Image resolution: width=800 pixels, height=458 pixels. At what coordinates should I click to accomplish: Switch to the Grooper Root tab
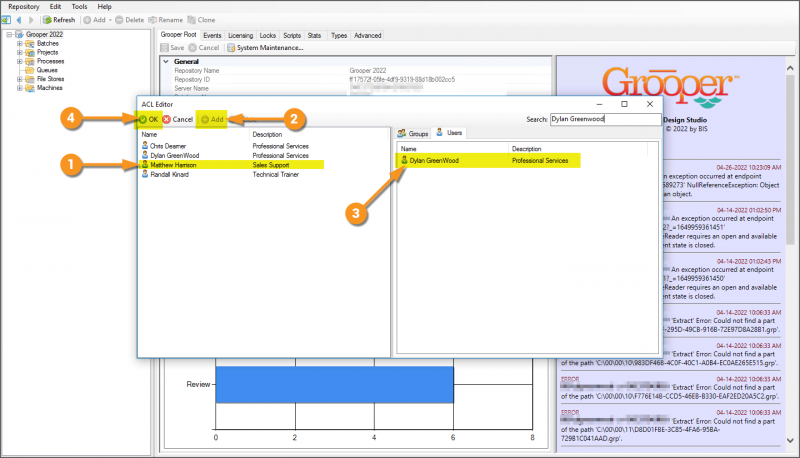[x=178, y=35]
